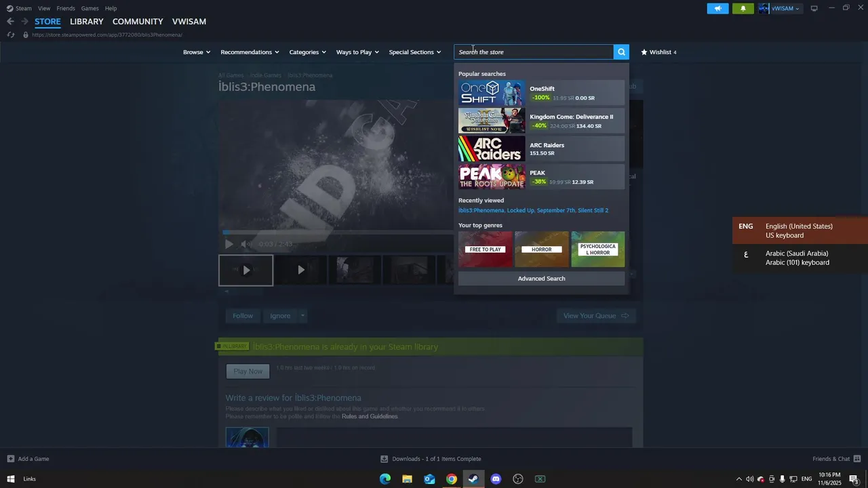868x488 pixels.
Task: Open Google Chrome from the taskbar
Action: point(452,479)
